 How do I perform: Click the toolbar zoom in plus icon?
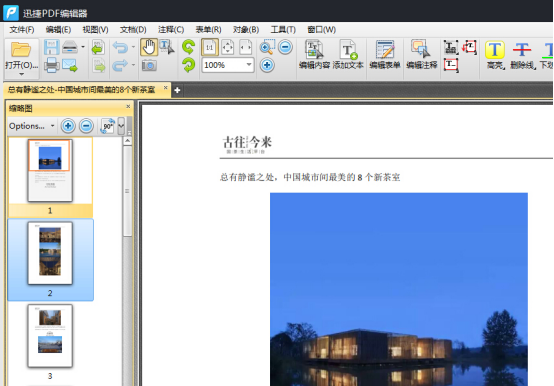[x=267, y=65]
